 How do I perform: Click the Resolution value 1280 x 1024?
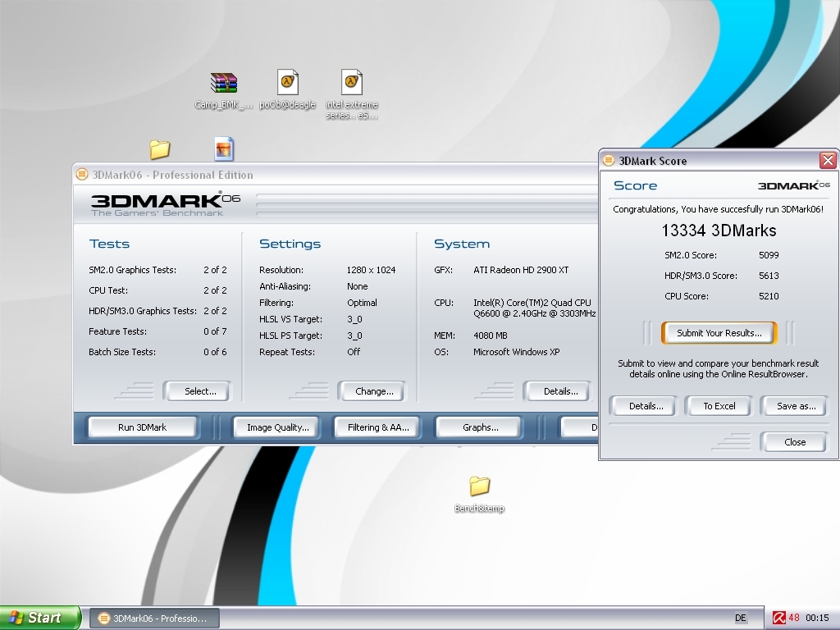371,269
